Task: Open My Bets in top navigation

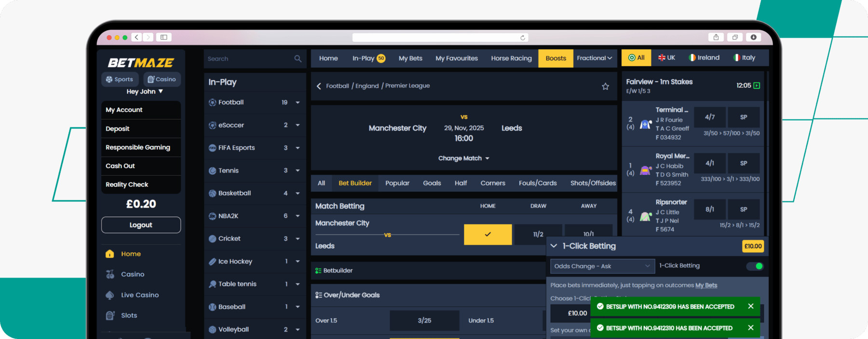Action: (410, 58)
